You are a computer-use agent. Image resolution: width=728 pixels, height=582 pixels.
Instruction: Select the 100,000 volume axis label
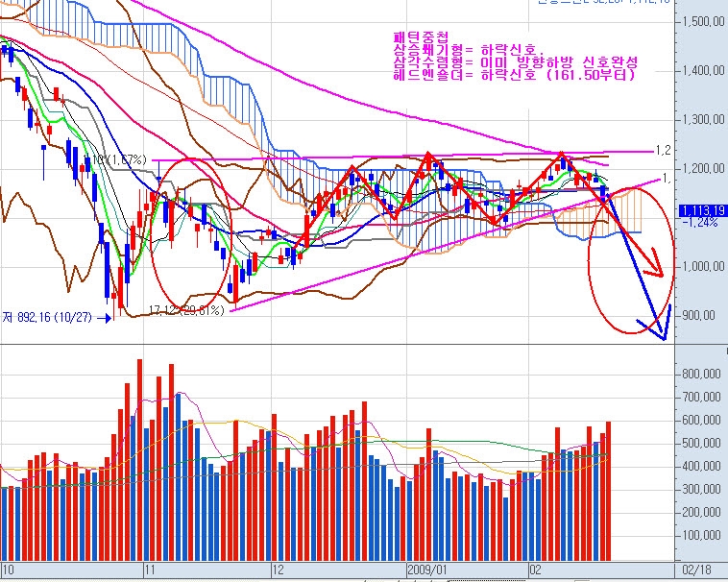click(x=703, y=535)
